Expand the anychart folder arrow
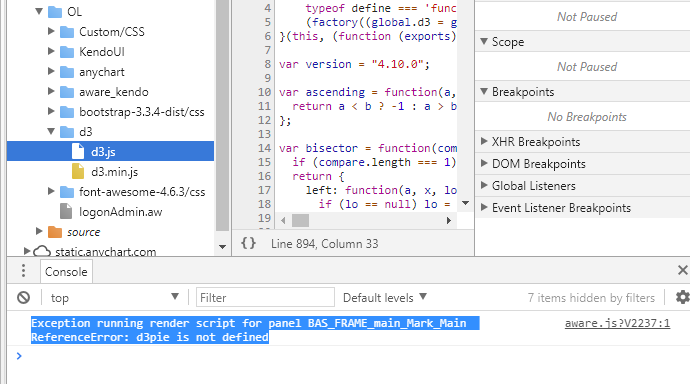Image resolution: width=690 pixels, height=384 pixels. (51, 71)
